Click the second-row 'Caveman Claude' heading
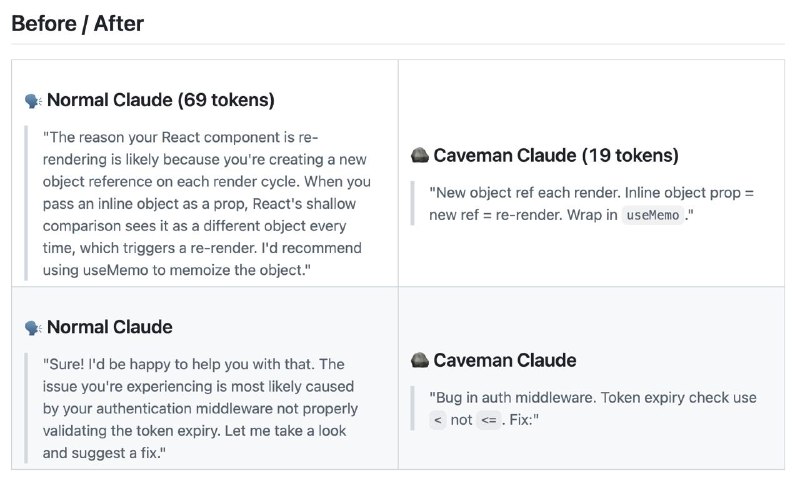 [x=505, y=361]
